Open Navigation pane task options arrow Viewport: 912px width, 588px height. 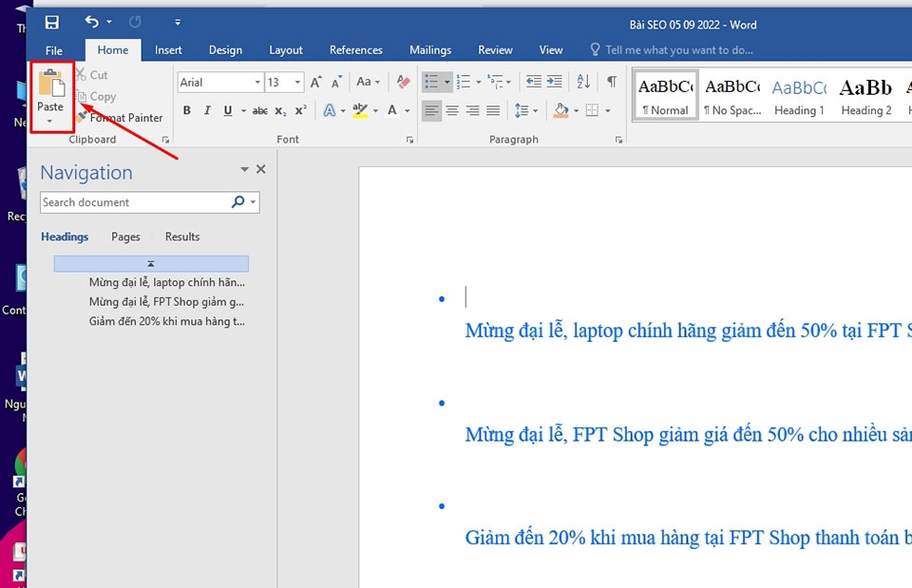click(245, 169)
